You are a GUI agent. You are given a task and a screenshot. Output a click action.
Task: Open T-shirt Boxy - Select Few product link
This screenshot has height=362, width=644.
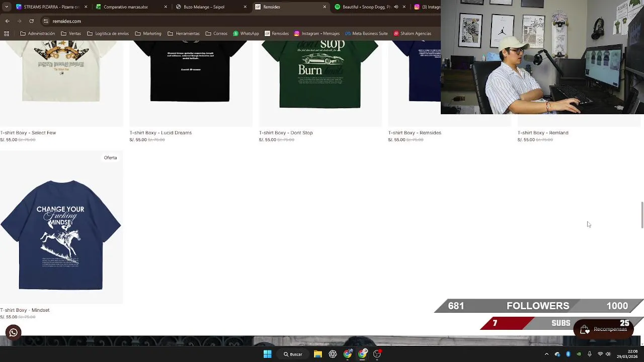[28, 133]
